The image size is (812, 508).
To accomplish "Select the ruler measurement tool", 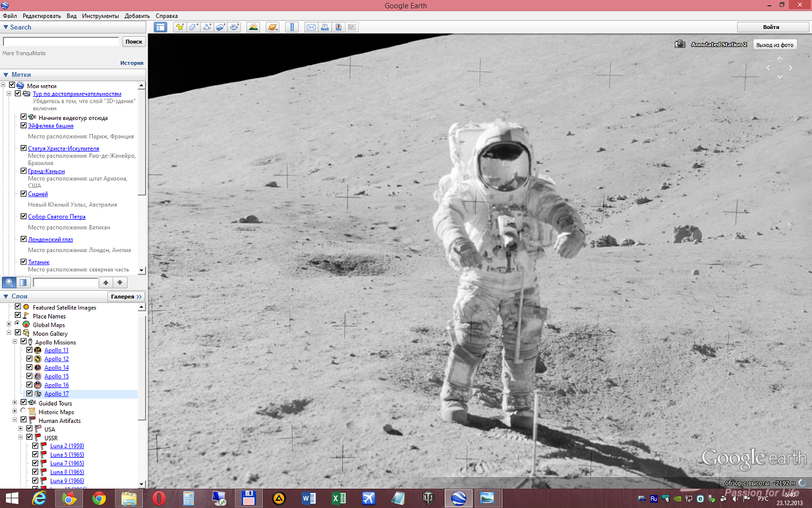I will point(292,27).
